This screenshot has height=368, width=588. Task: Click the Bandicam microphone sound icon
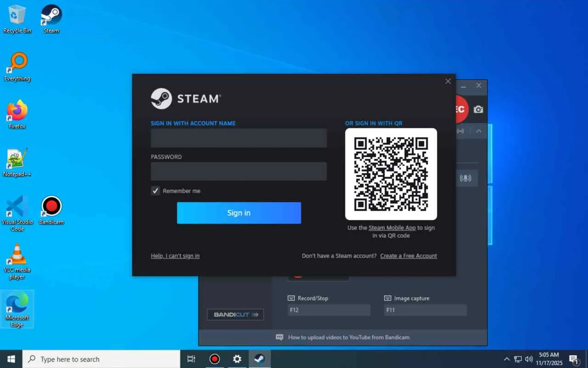click(466, 178)
